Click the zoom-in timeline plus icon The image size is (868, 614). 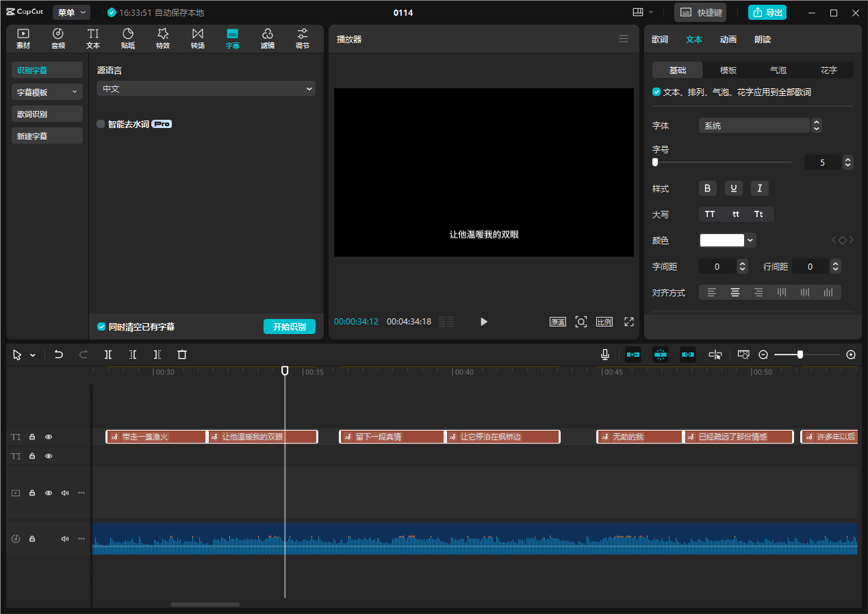(851, 355)
